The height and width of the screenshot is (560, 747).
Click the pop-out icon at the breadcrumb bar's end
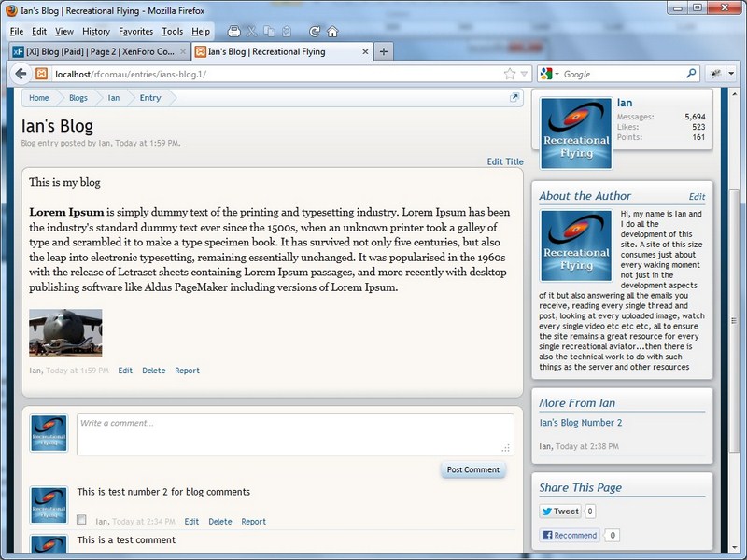pyautogui.click(x=514, y=98)
